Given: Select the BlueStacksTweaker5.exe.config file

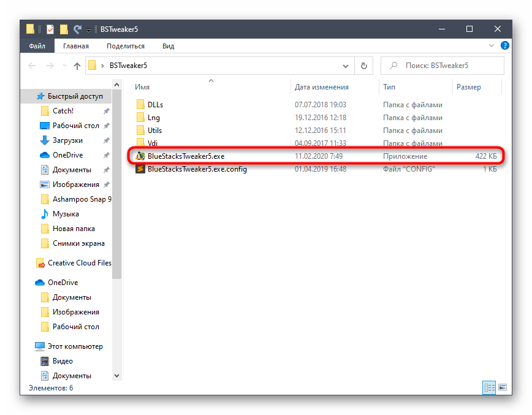Looking at the screenshot, I should pyautogui.click(x=197, y=169).
